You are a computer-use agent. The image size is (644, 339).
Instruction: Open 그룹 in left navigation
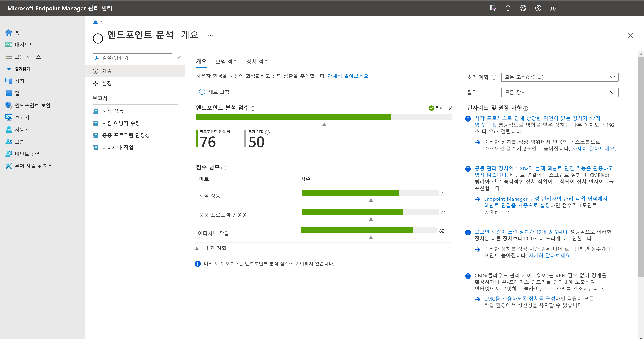tap(15, 142)
